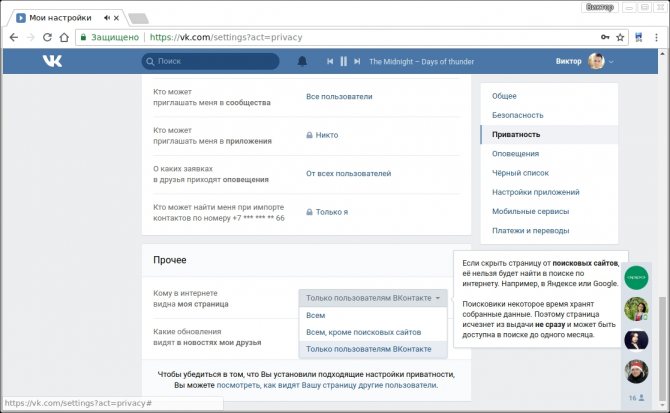This screenshot has height=413, width=670.
Task: Bookmark this page with star icon
Action: (620, 38)
